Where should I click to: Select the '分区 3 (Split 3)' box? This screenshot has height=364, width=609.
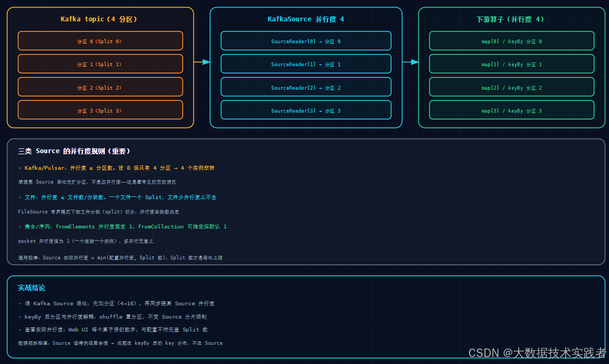point(100,110)
